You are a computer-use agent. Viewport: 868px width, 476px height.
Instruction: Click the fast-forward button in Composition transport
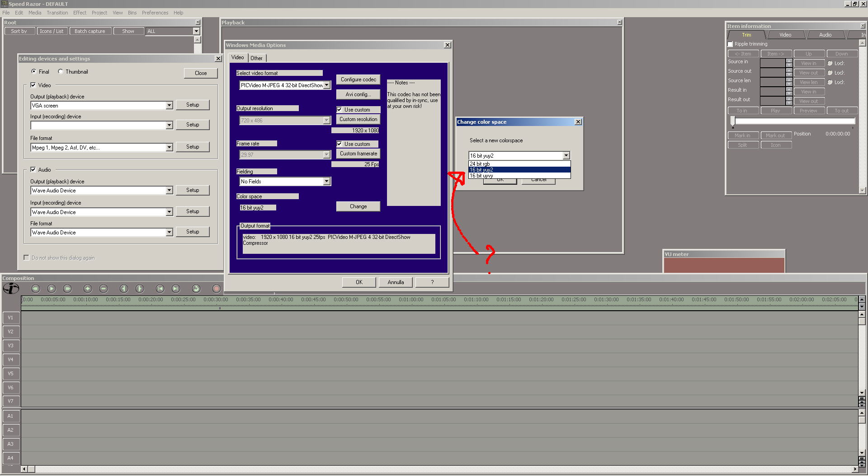click(67, 289)
